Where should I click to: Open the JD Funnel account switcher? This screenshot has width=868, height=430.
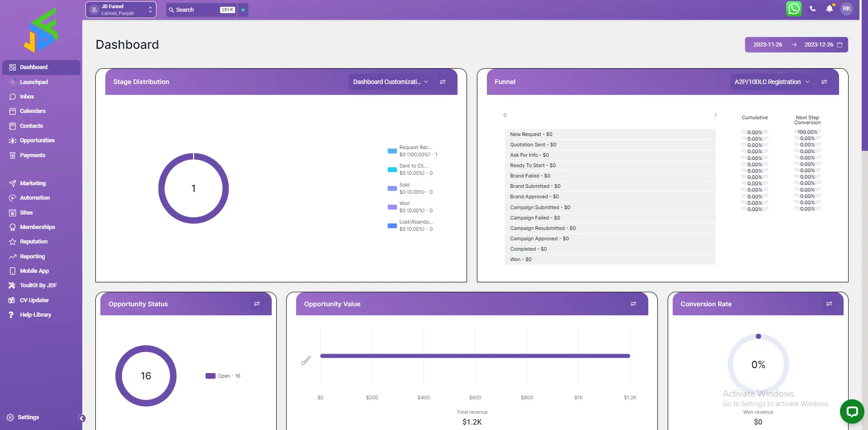[x=121, y=10]
